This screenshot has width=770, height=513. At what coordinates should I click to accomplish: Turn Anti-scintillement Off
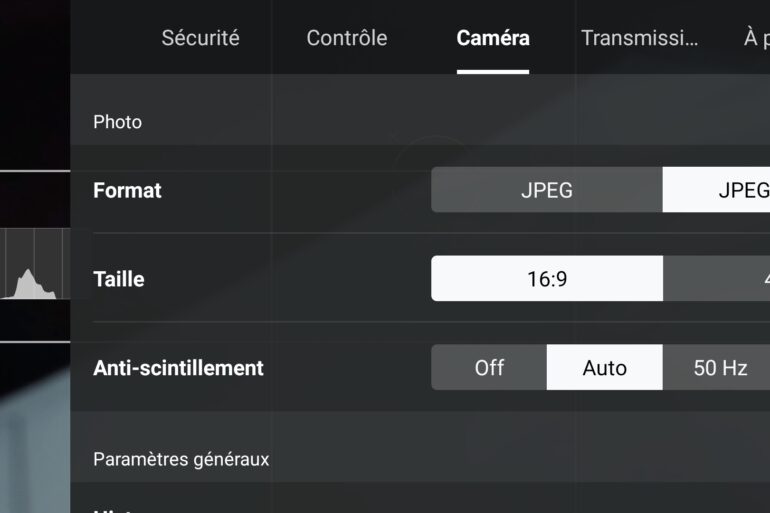(489, 367)
